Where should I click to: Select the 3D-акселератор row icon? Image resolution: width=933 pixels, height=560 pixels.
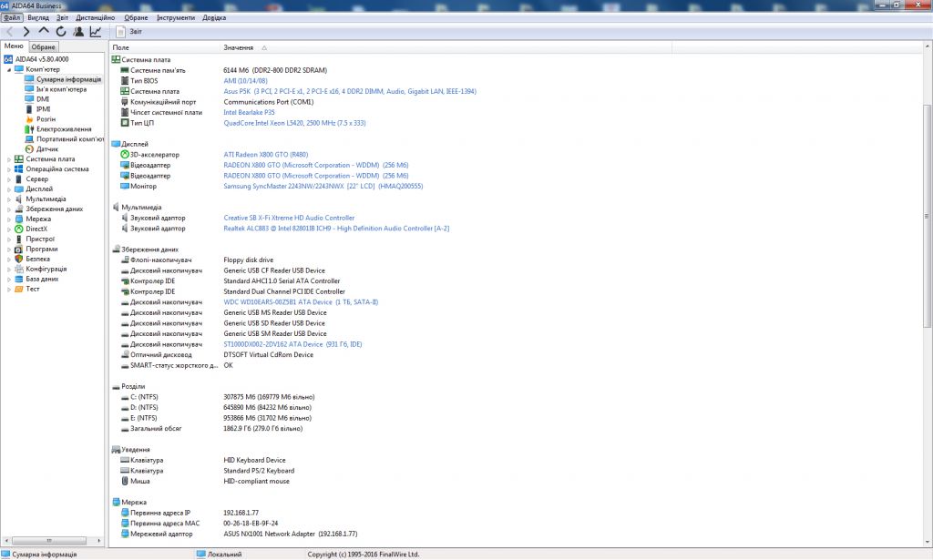coord(125,155)
